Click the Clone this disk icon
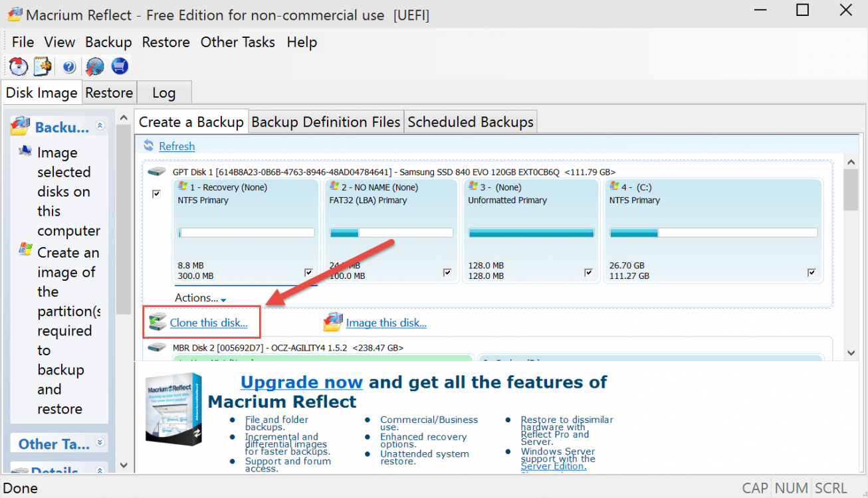 158,322
